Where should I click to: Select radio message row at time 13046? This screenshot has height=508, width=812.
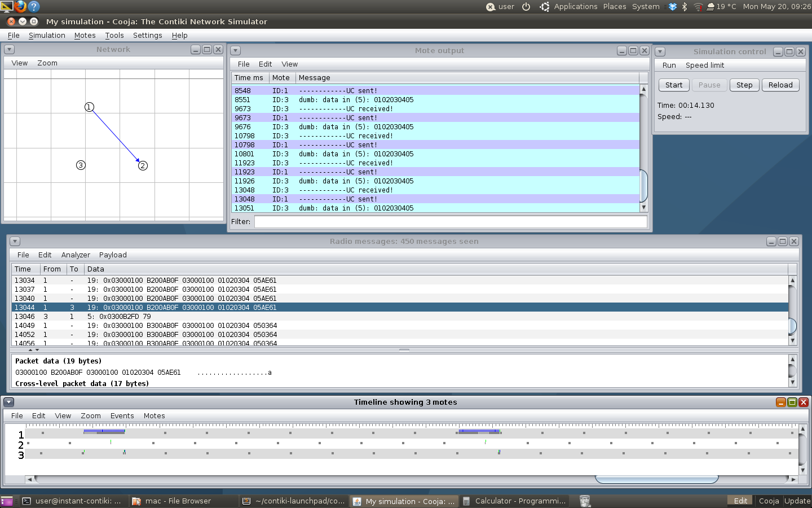(x=400, y=317)
